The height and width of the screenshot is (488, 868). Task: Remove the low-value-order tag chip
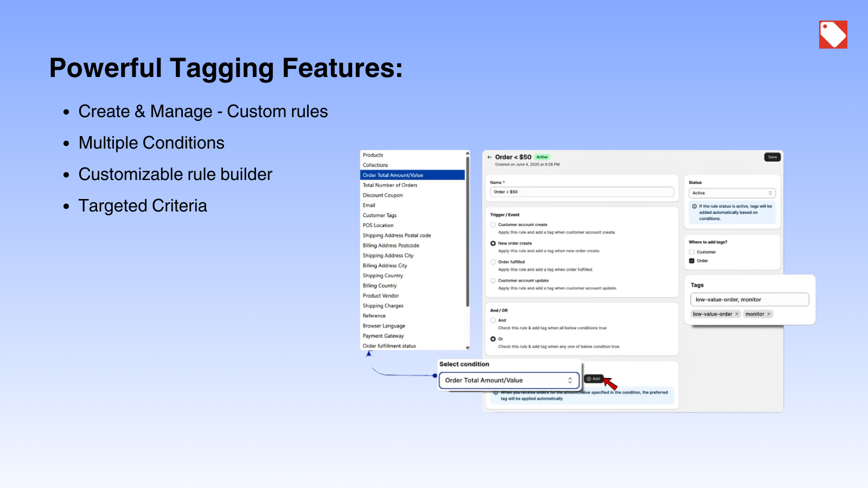pos(737,314)
